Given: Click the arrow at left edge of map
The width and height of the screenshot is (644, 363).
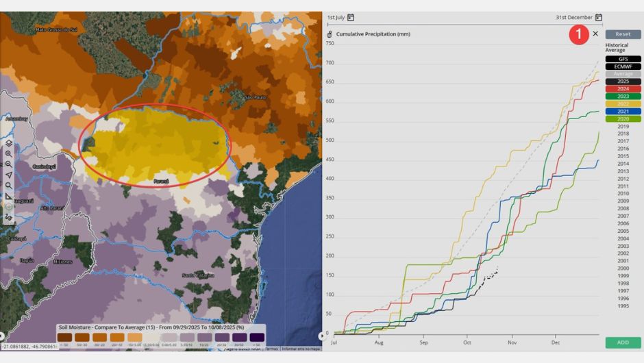Looking at the screenshot, I should pos(2,336).
